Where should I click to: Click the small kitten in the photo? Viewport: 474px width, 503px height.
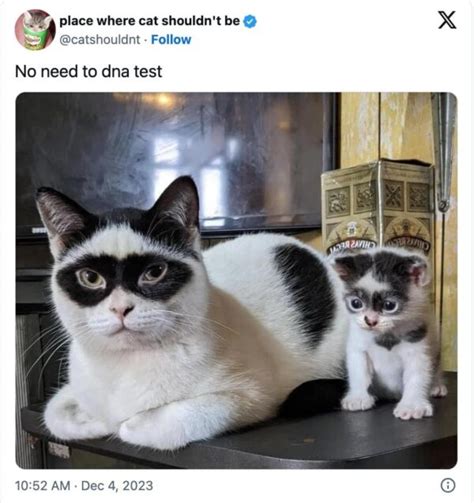tap(388, 333)
